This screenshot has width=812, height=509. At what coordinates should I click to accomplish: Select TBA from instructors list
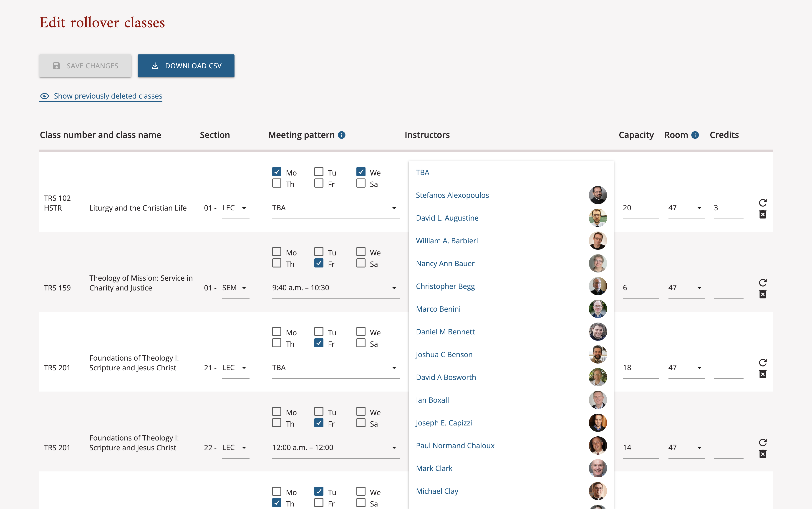pos(511,172)
